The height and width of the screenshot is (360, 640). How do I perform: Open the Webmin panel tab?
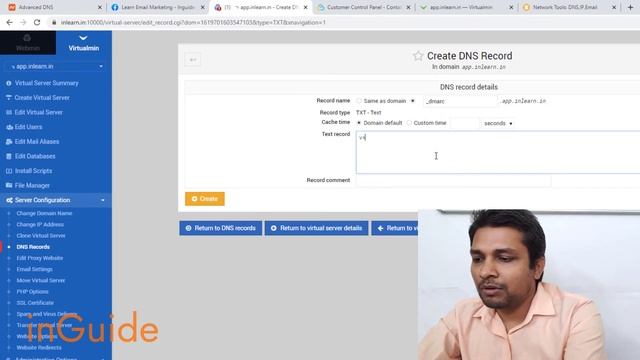[x=28, y=43]
